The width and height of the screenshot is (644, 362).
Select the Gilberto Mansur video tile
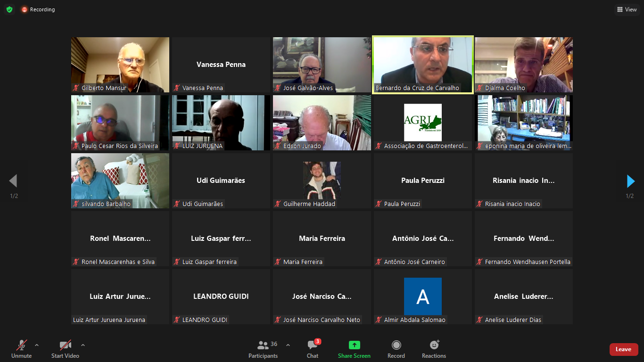click(120, 65)
